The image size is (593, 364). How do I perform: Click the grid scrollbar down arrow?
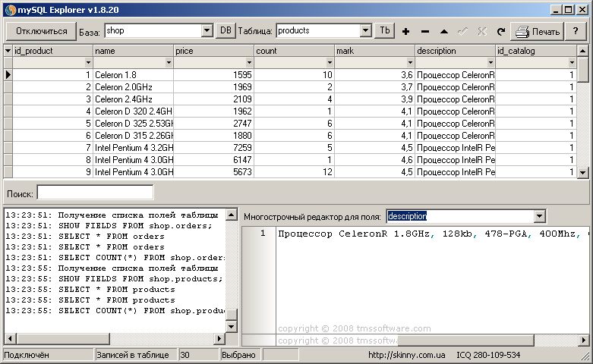click(583, 172)
